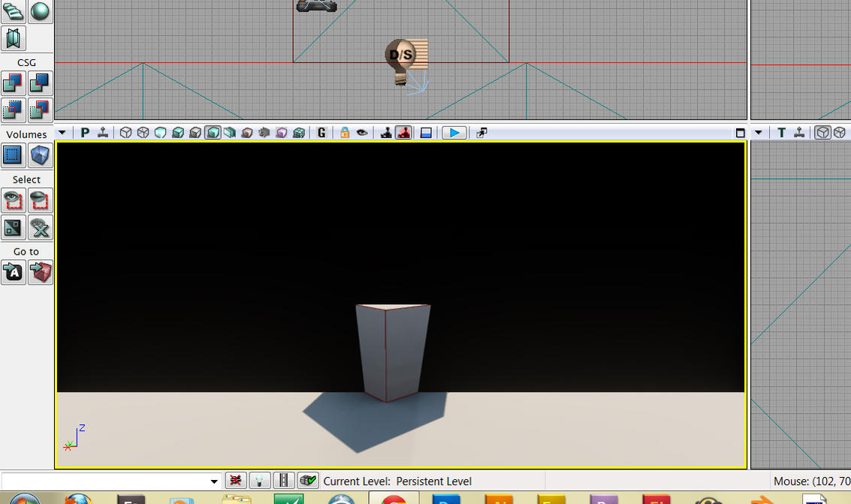This screenshot has width=851, height=504.
Task: Open the Volumes dropdown arrow next to toolbar
Action: 62,132
